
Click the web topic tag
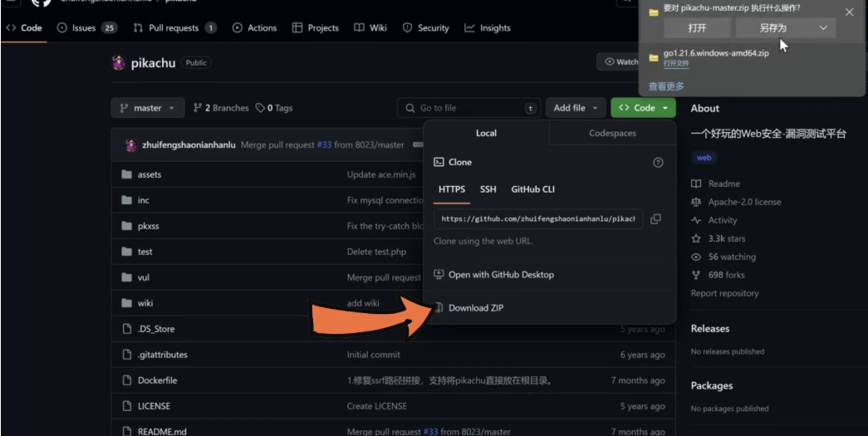(x=704, y=158)
